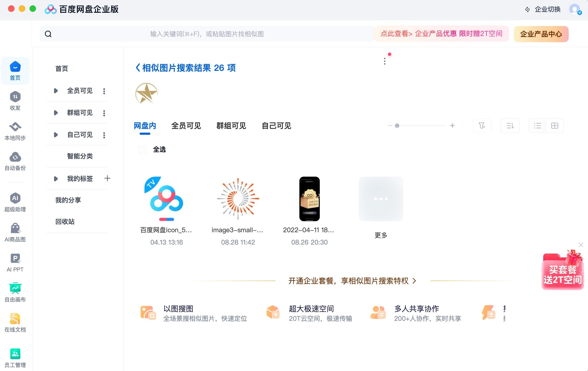Open the 首页 home sidebar icon
This screenshot has height=371, width=588.
click(x=15, y=71)
